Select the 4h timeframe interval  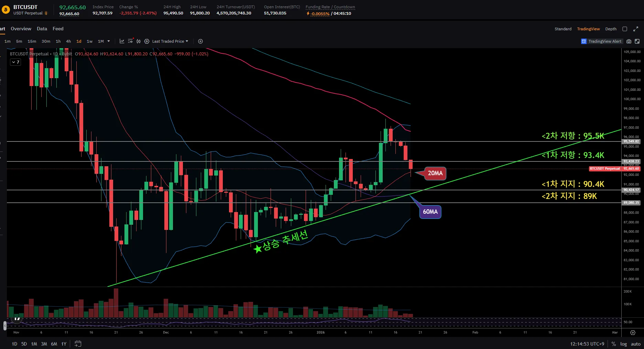68,41
